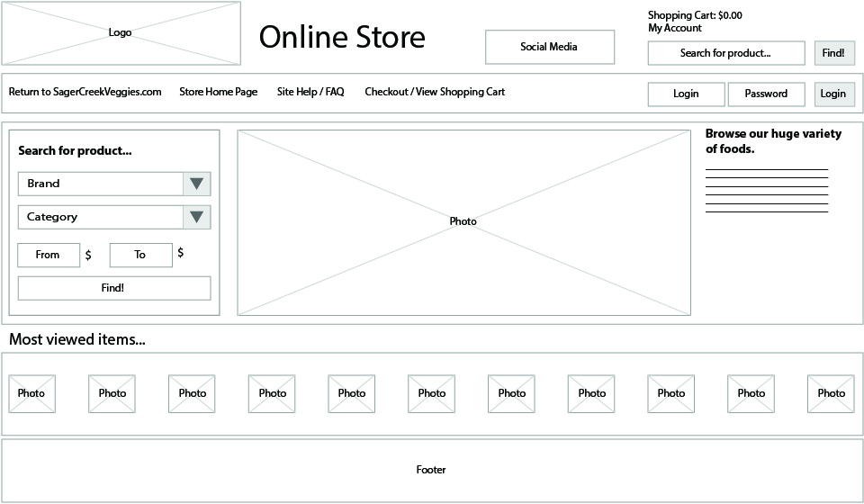Screen dimensions: 864x504
Task: Open Store Home Page menu item
Action: coord(218,92)
